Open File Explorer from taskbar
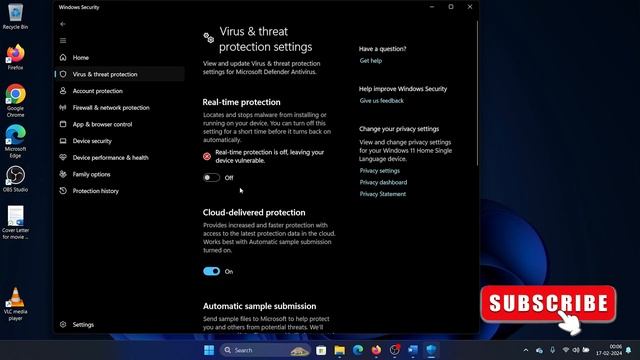The height and width of the screenshot is (360, 640). [x=340, y=350]
